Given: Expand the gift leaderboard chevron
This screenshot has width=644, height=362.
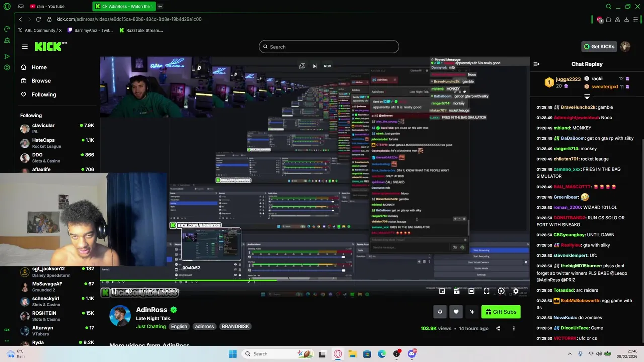Looking at the screenshot, I should pyautogui.click(x=587, y=96).
